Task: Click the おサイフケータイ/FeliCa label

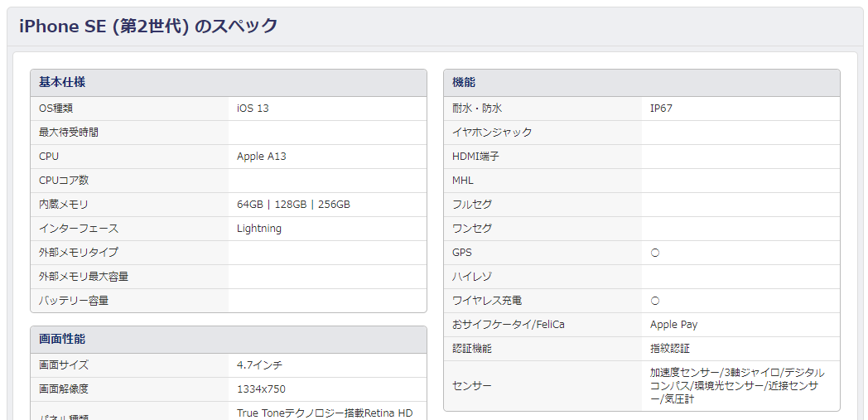Action: coord(509,325)
